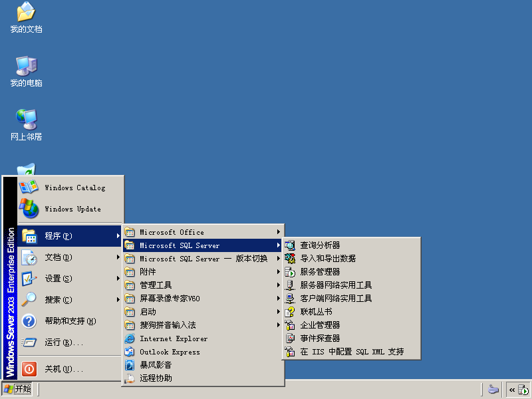Click the 暴风影音 player icon
Viewport: 532px width, 399px height.
click(130, 365)
